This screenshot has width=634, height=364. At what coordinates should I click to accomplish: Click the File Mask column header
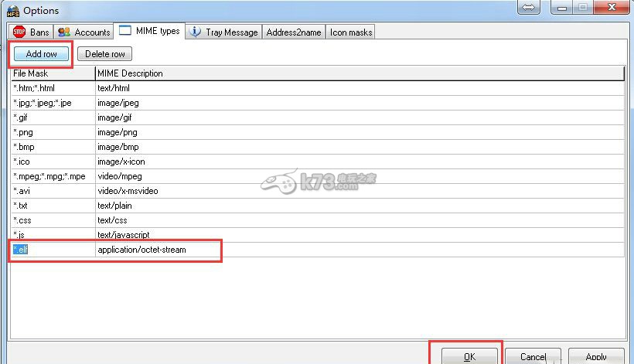coord(53,73)
